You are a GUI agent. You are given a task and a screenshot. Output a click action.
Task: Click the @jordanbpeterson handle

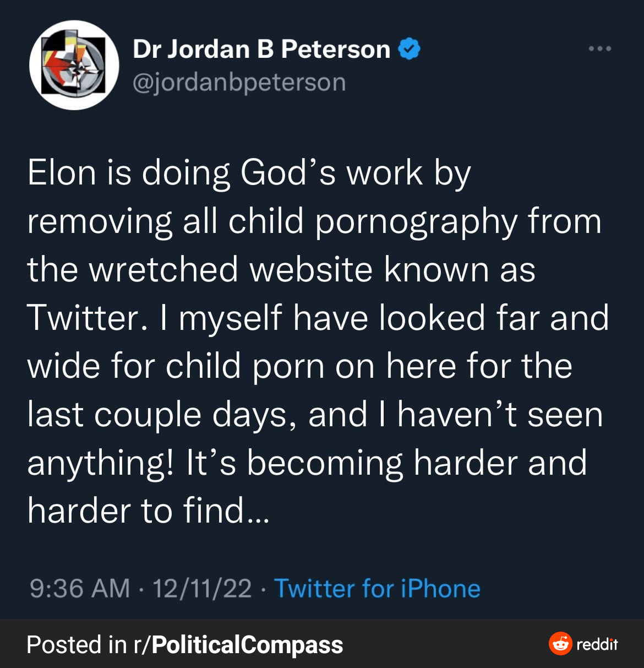239,83
